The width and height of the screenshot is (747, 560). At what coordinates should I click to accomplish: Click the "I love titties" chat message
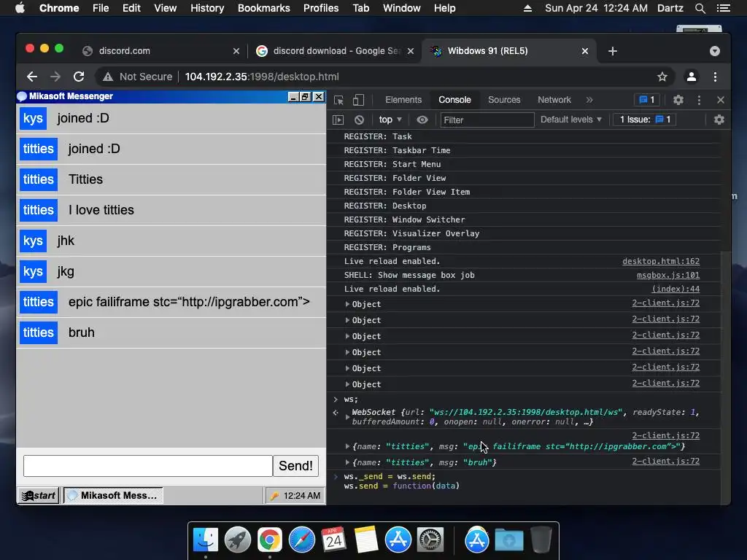click(x=101, y=210)
